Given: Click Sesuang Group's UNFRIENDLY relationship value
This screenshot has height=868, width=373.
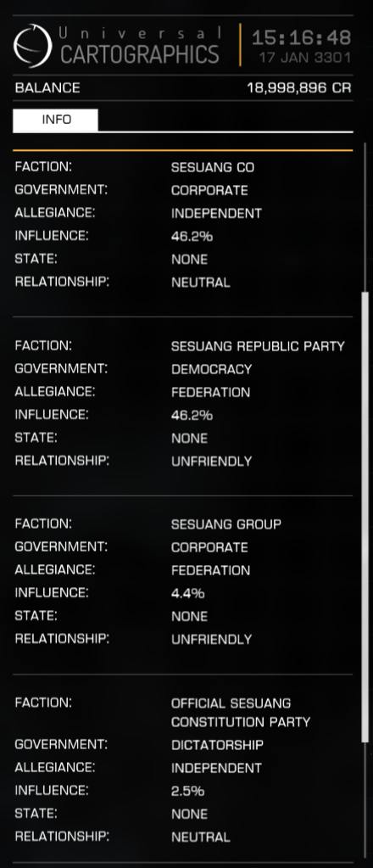Looking at the screenshot, I should [x=211, y=640].
